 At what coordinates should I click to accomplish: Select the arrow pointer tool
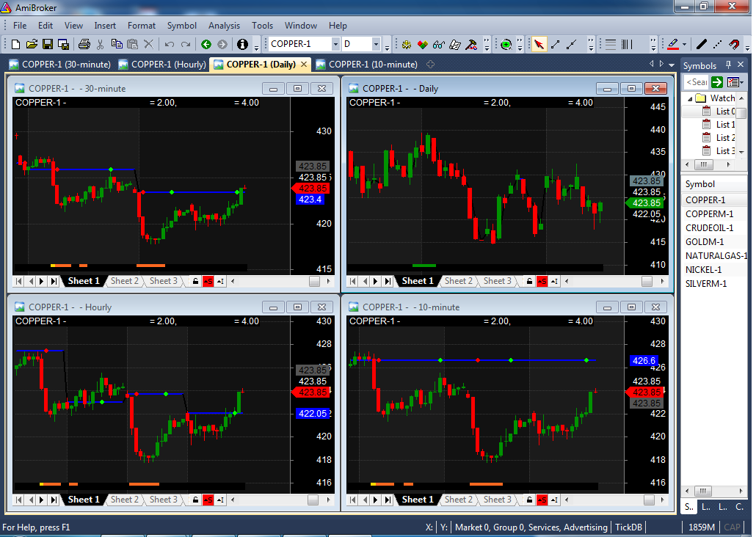coord(539,44)
